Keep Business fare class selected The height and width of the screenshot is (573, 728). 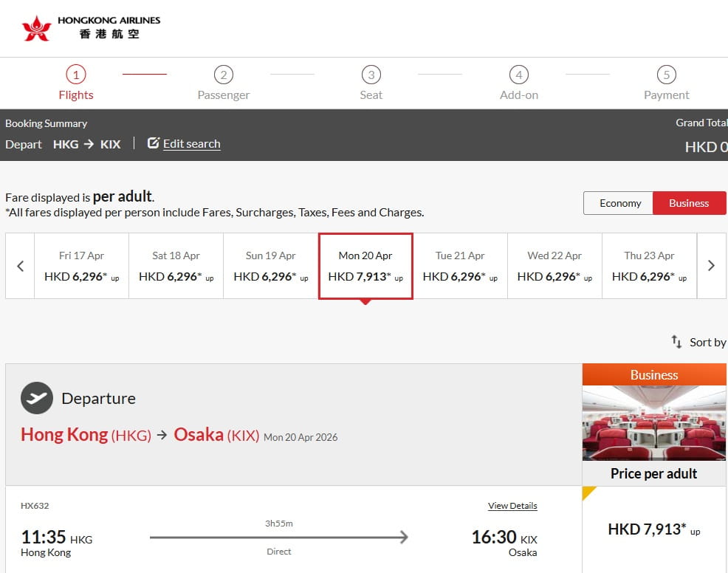point(688,203)
